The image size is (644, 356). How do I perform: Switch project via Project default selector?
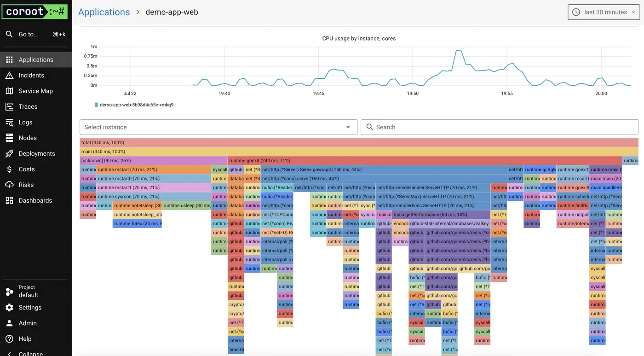pos(36,291)
